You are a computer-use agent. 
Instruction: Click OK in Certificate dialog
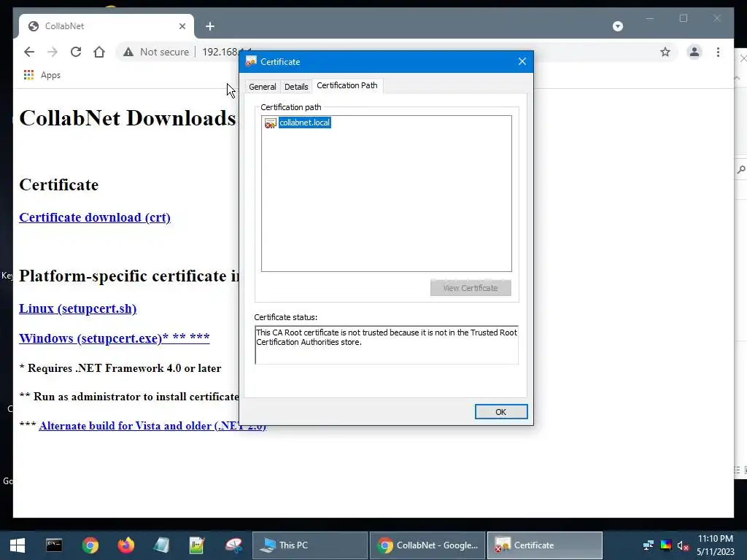coord(500,412)
